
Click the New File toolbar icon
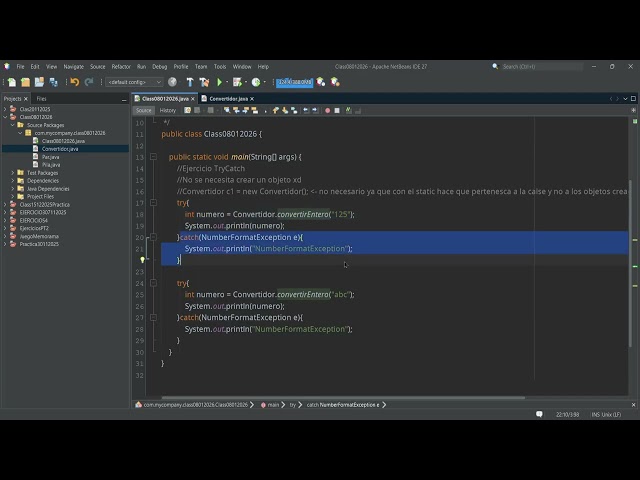pos(12,82)
